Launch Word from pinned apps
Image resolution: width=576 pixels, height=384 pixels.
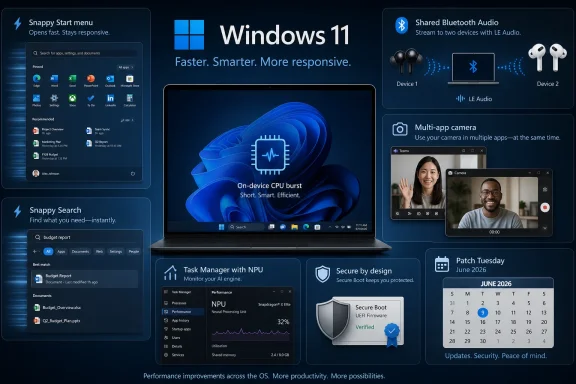tap(54, 79)
